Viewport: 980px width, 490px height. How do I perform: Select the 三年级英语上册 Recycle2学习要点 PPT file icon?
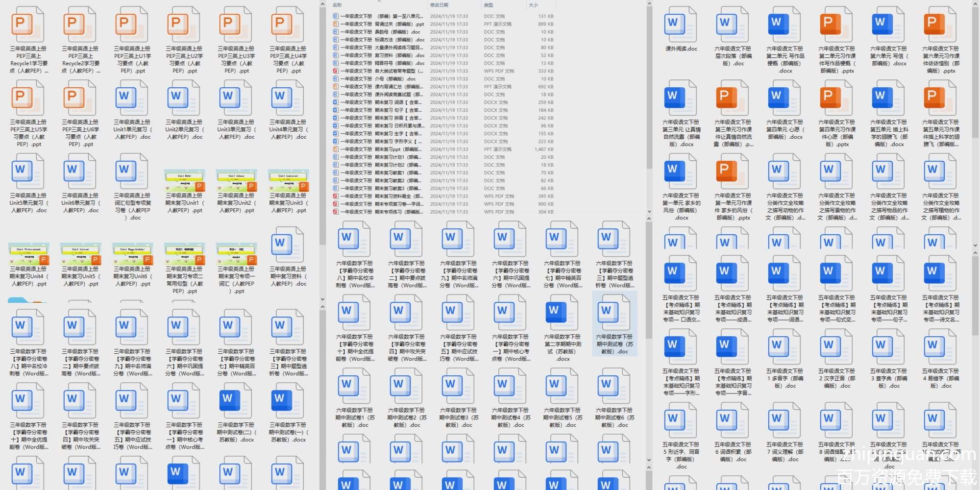[80, 24]
